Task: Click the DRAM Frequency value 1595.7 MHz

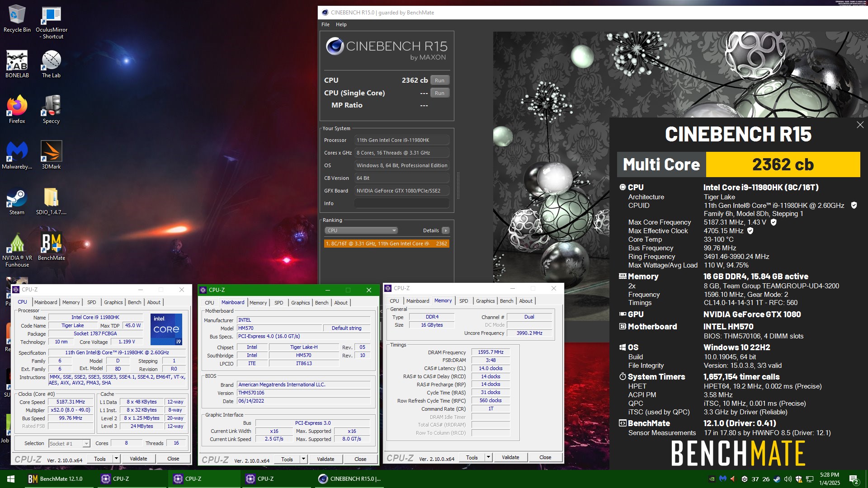Action: click(491, 352)
